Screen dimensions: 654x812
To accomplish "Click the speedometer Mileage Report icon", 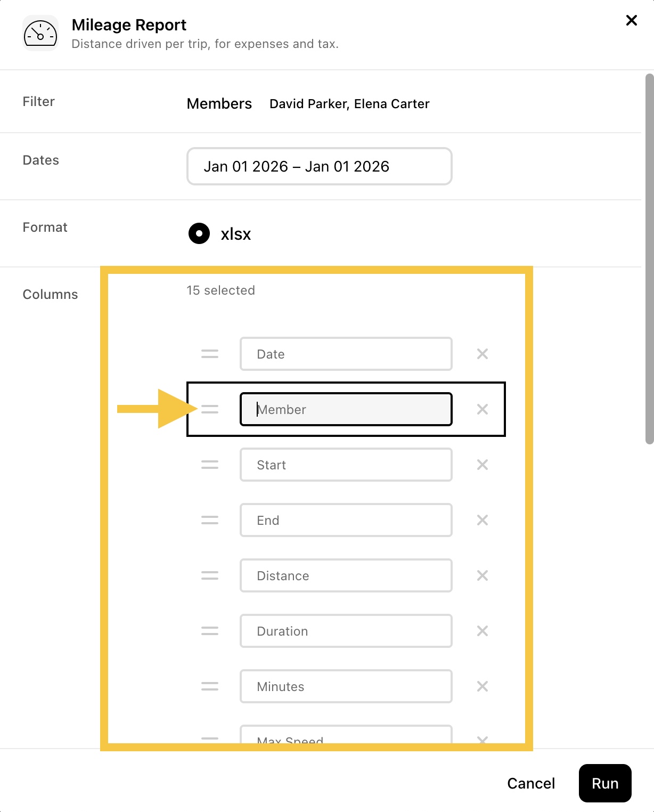I will tap(40, 33).
